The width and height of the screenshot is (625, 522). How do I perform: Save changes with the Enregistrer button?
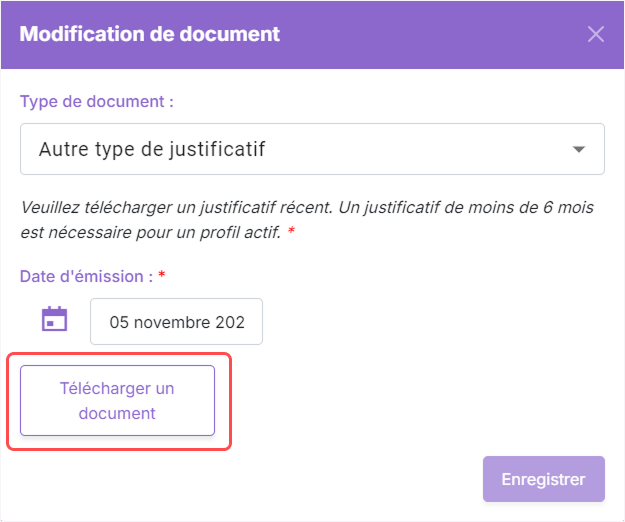coord(544,479)
